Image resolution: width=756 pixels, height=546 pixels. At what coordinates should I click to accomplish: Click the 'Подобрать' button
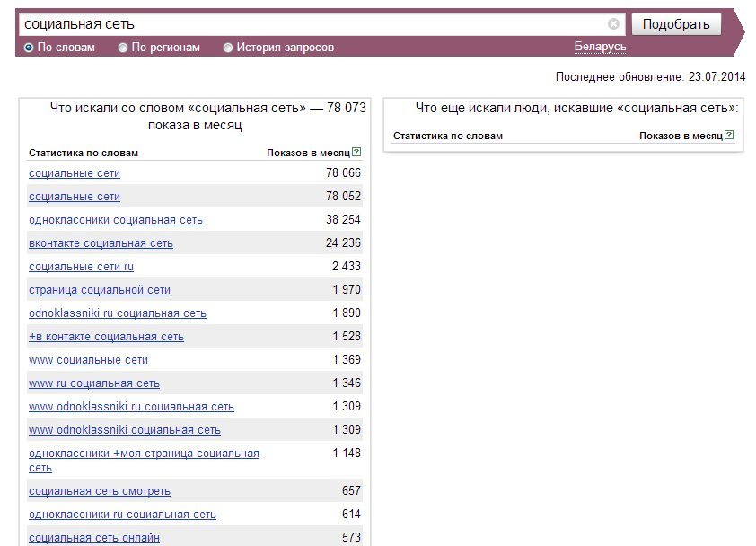point(676,23)
